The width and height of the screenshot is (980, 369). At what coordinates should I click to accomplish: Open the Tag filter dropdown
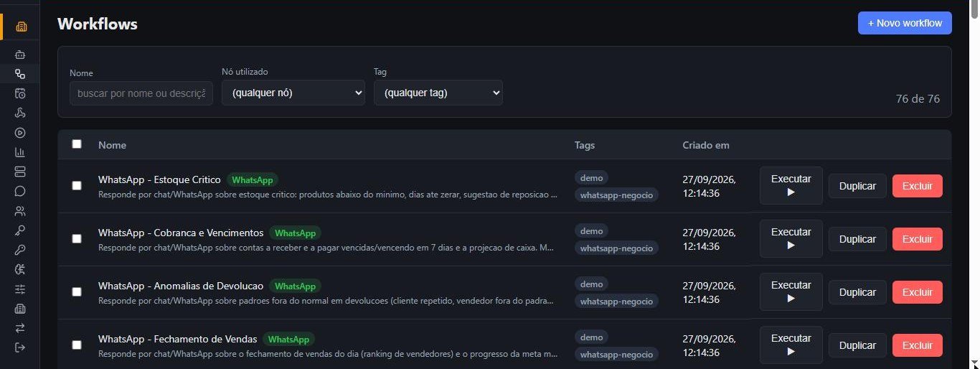pyautogui.click(x=438, y=93)
